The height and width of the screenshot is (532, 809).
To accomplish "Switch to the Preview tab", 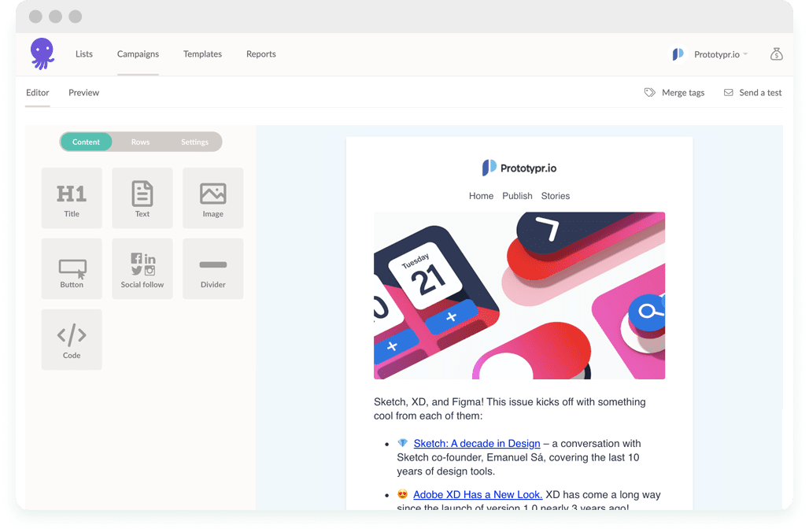I will [x=83, y=92].
